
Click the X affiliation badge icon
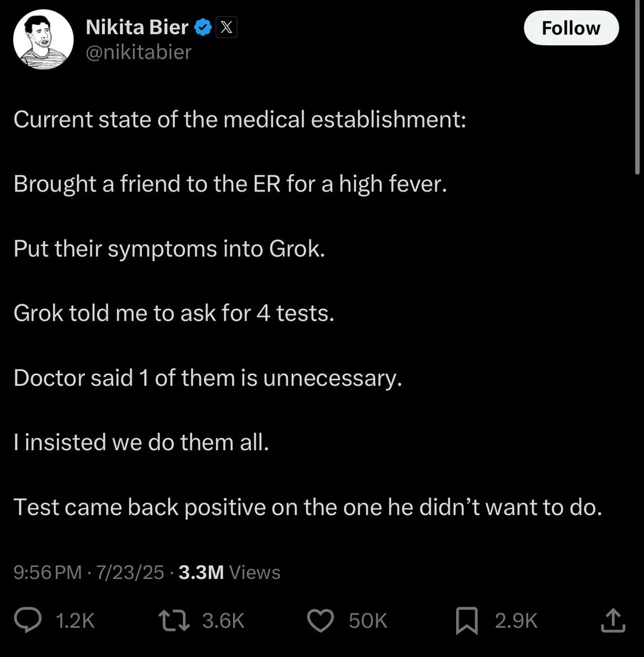pos(226,27)
